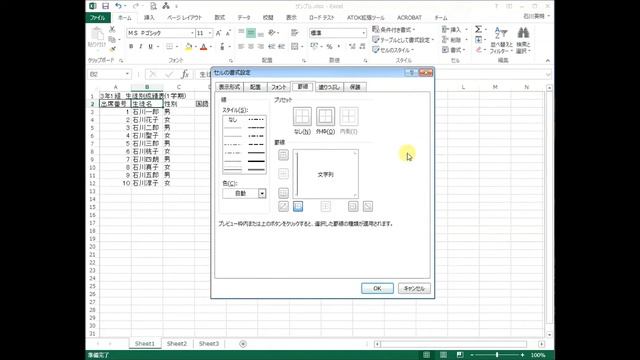Viewport: 640px width, 360px height.
Task: Toggle diagonal up border button
Action: [x=283, y=206]
